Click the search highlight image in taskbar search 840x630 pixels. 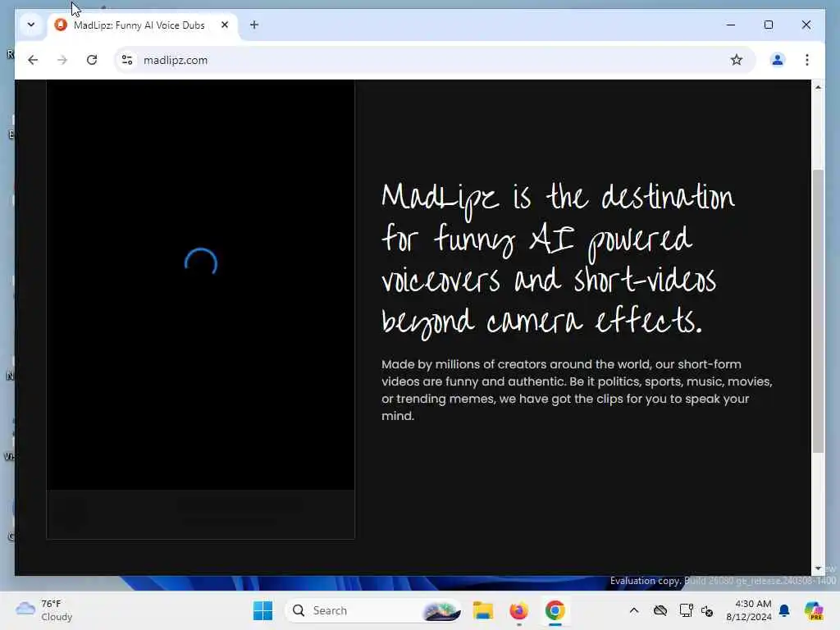pyautogui.click(x=441, y=610)
